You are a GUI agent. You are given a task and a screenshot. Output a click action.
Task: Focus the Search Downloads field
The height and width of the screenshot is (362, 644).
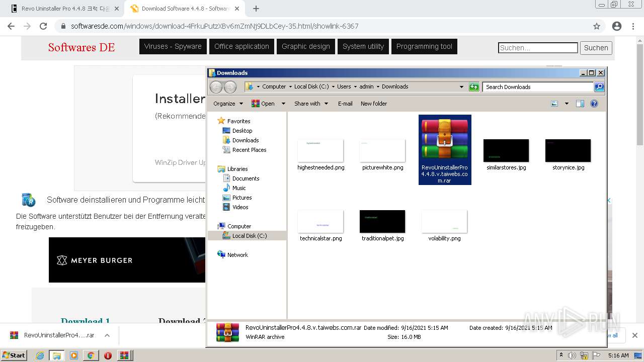(x=538, y=87)
